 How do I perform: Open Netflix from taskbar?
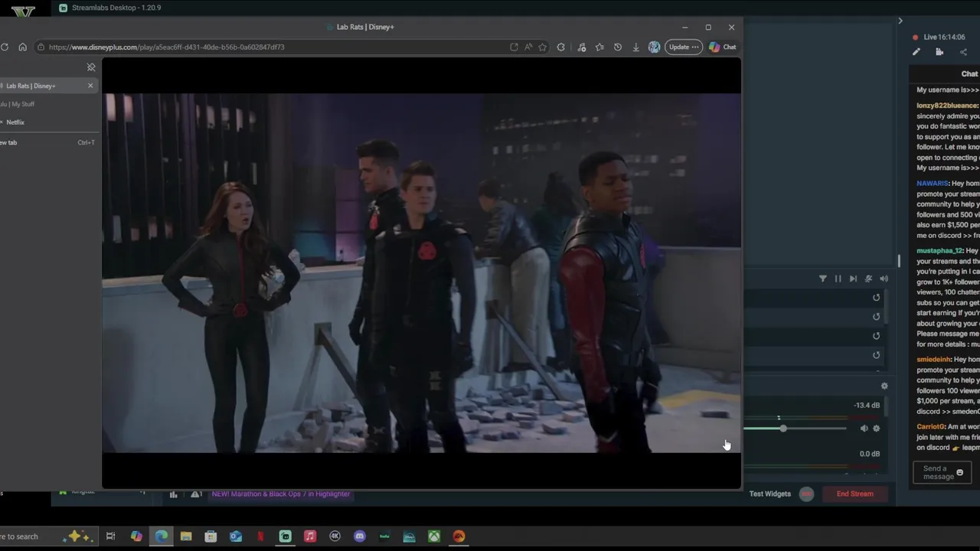click(x=260, y=536)
